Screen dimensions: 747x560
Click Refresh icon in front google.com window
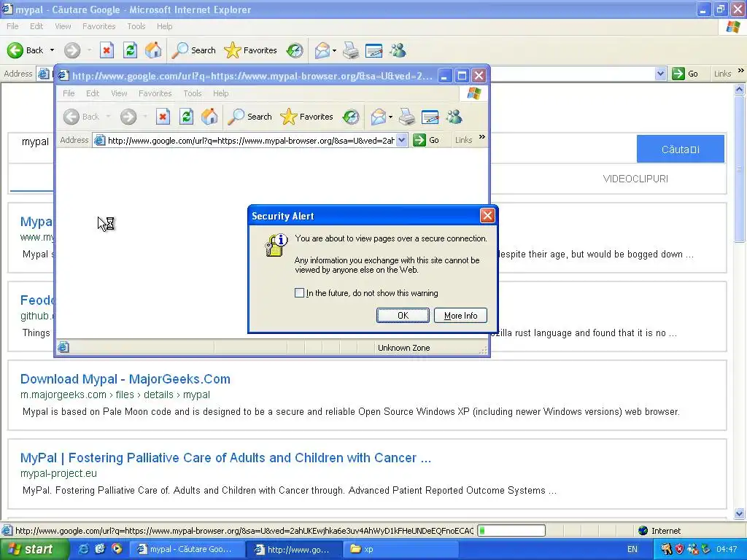(186, 117)
